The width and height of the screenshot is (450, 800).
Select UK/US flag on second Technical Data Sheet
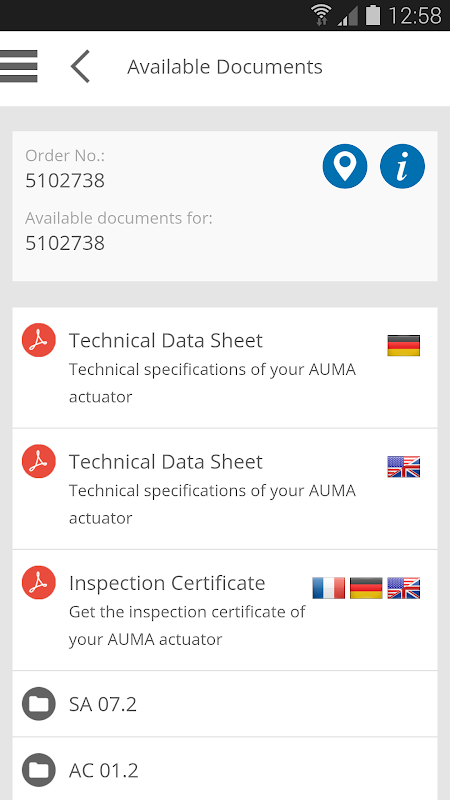point(404,467)
